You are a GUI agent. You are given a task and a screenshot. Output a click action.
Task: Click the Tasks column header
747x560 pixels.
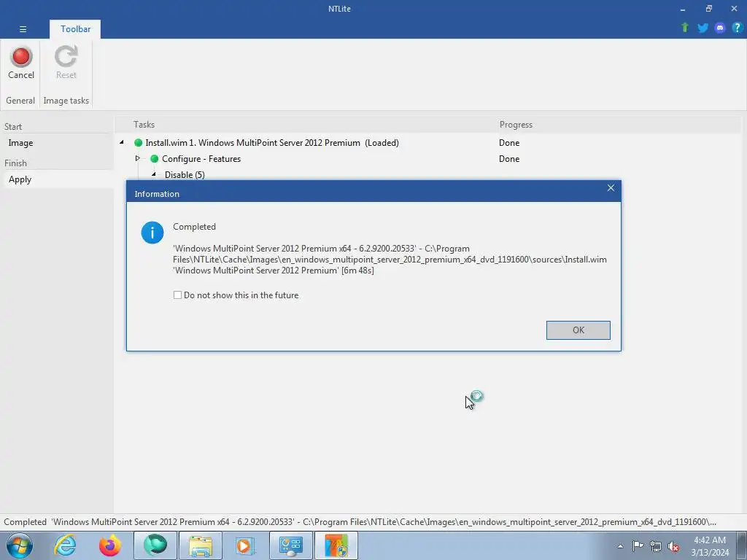(144, 124)
